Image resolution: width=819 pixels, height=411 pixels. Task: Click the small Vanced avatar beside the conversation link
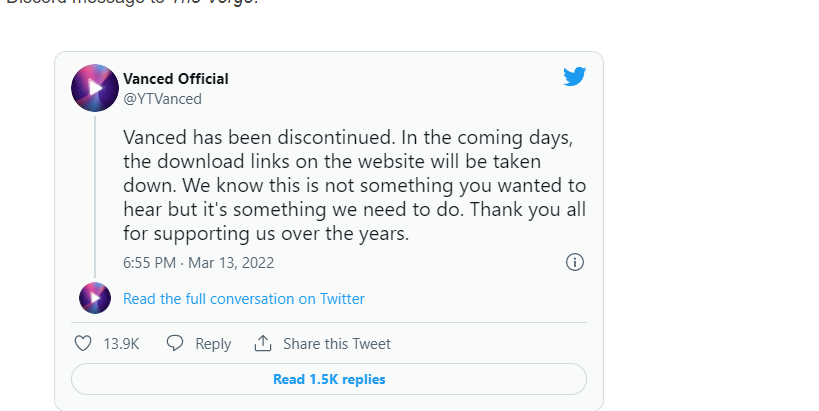[x=95, y=298]
